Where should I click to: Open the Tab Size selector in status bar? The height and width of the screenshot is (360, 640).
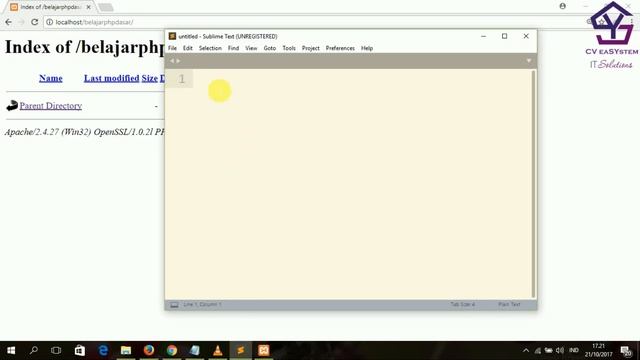click(462, 304)
